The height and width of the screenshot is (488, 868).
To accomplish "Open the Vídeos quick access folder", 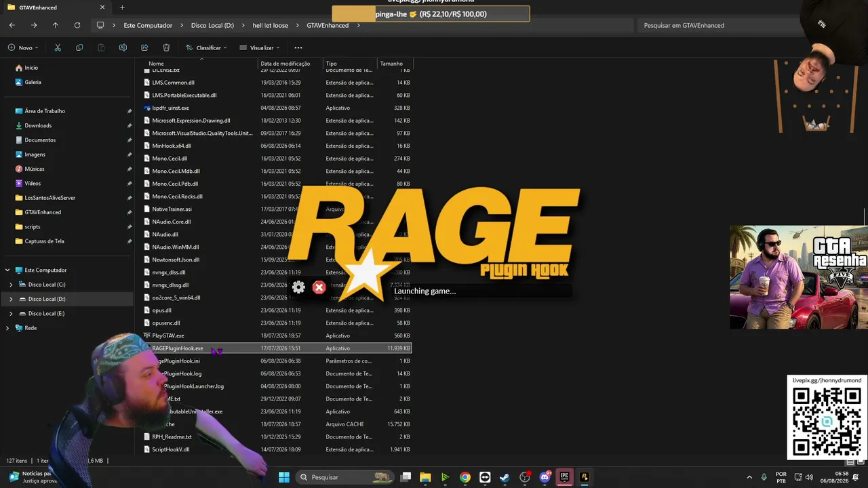I will [33, 183].
